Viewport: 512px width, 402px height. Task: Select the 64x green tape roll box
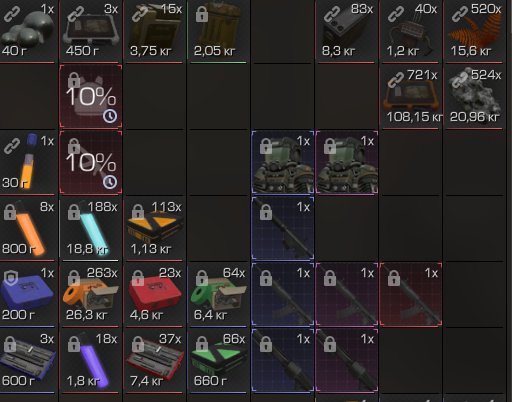click(x=218, y=295)
